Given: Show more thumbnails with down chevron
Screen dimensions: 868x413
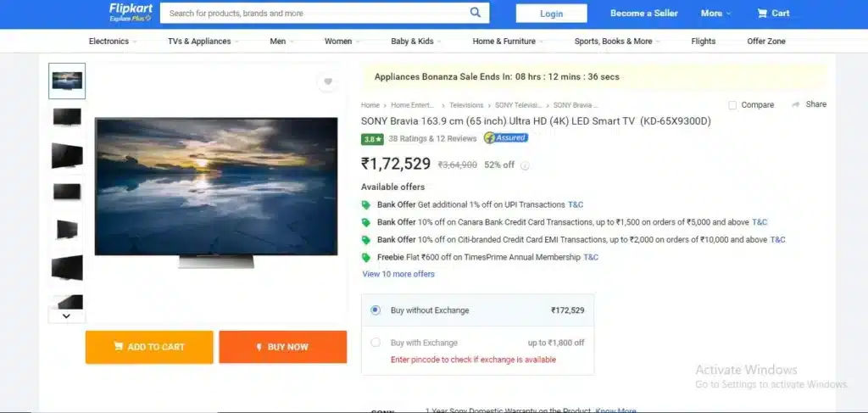Looking at the screenshot, I should (x=66, y=316).
